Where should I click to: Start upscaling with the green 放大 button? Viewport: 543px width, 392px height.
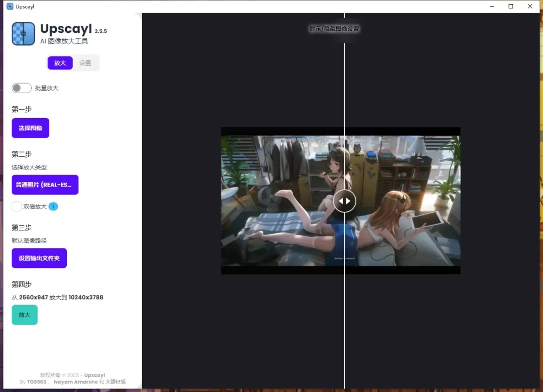pos(24,315)
